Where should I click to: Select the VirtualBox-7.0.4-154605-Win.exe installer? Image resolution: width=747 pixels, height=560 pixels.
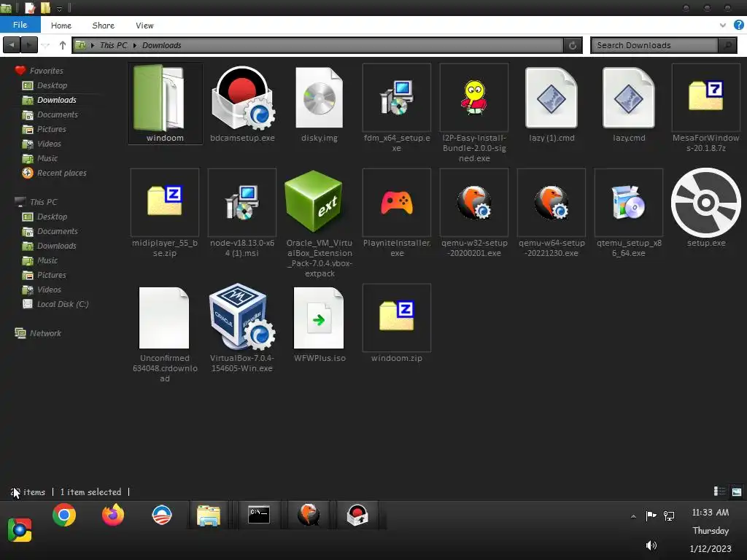pos(242,316)
